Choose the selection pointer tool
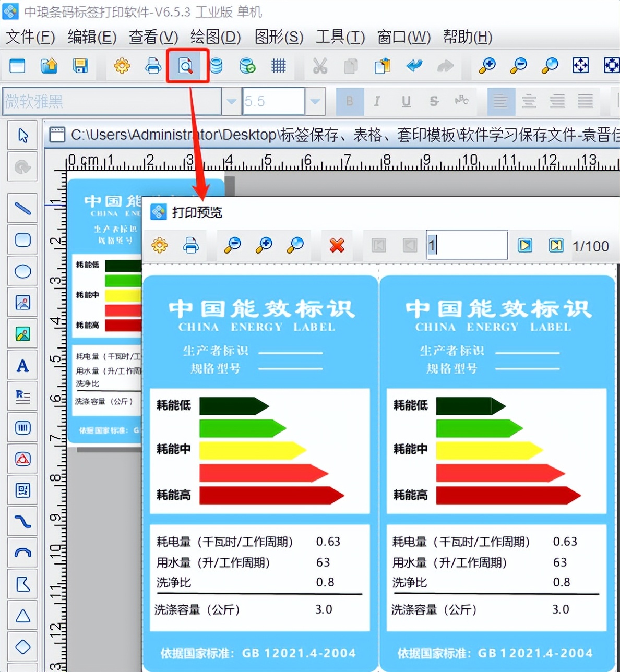The height and width of the screenshot is (672, 620). tap(22, 136)
